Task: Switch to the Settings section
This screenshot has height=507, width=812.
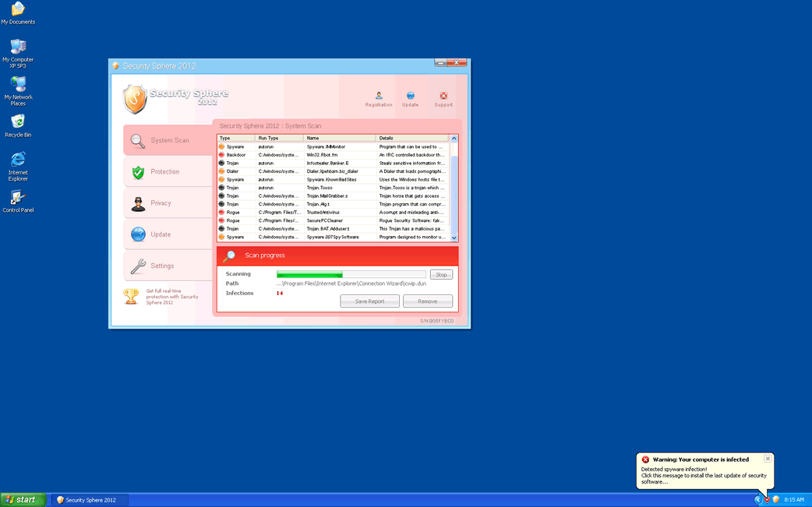Action: pos(139,265)
